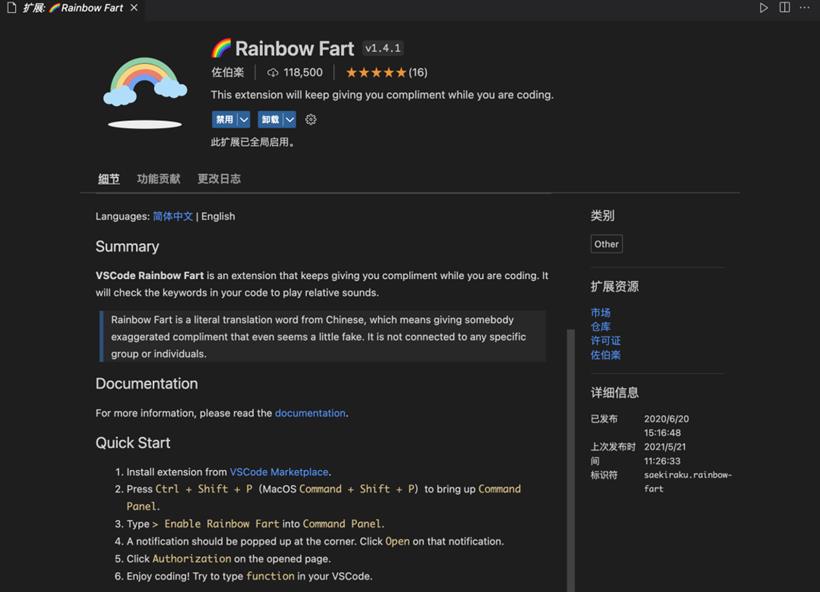Click the Documentation heading
820x592 pixels.
point(146,384)
